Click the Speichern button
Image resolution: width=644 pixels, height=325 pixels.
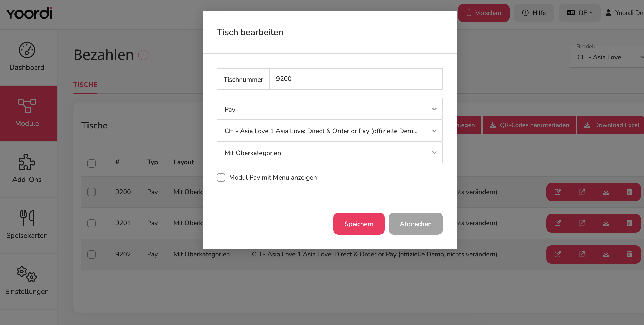[359, 224]
